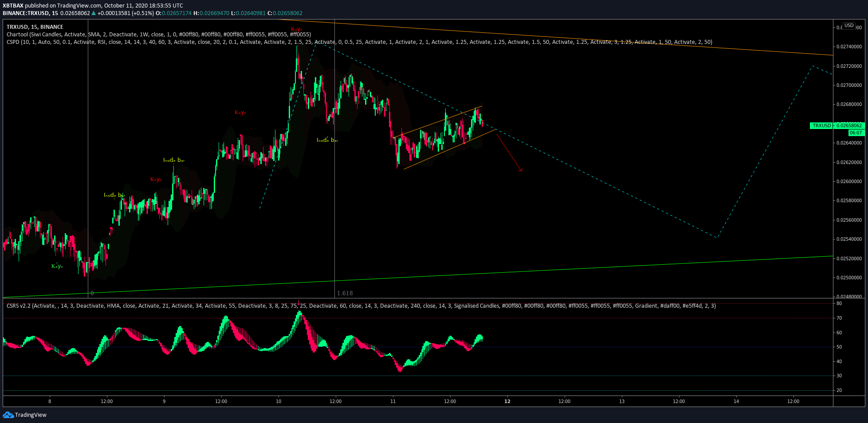
Task: Click the 80 level on RSI scale
Action: pyautogui.click(x=839, y=303)
